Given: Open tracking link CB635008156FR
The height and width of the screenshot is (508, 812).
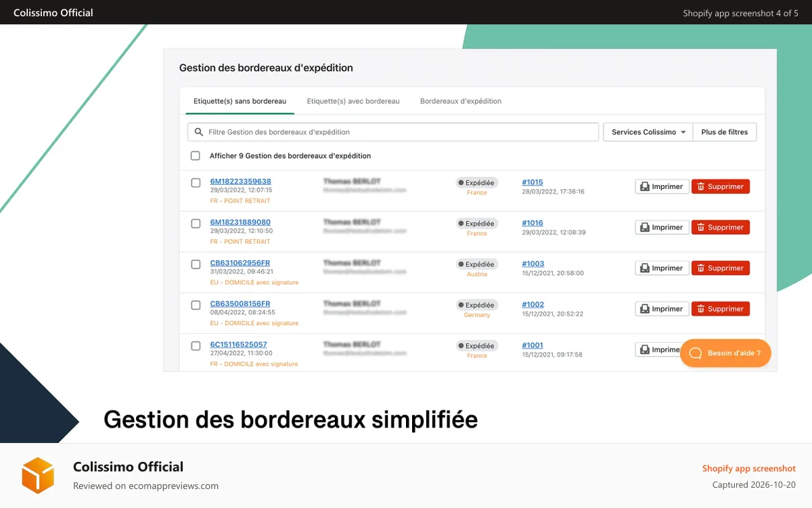Looking at the screenshot, I should point(240,303).
